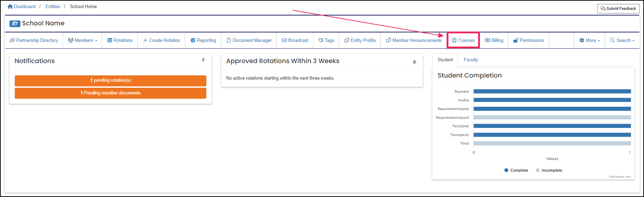Open the Tags nav link
This screenshot has width=644, height=197.
pos(326,40)
